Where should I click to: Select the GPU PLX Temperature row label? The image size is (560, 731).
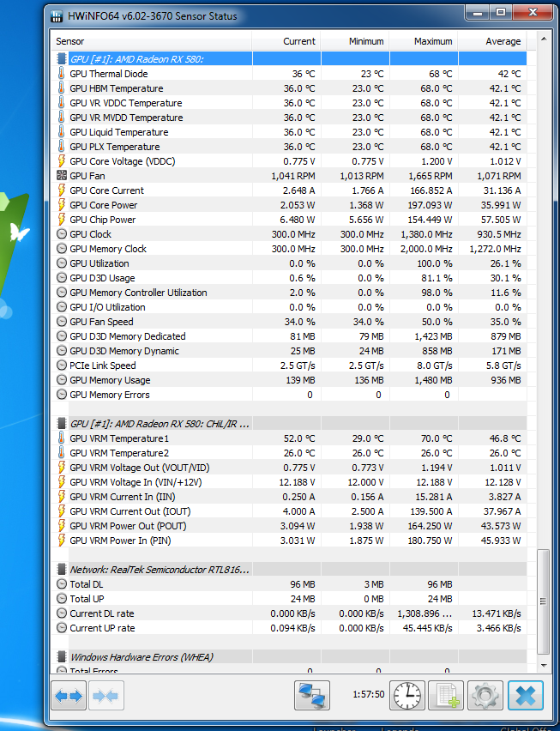click(x=115, y=147)
